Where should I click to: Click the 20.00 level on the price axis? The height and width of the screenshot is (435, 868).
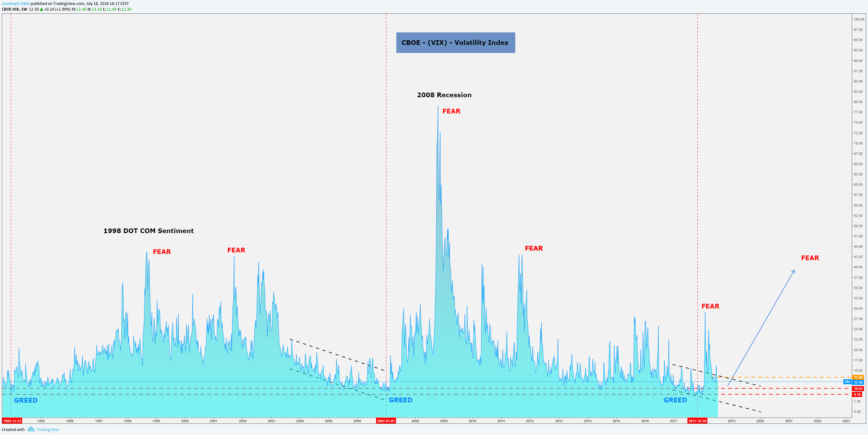(x=858, y=350)
